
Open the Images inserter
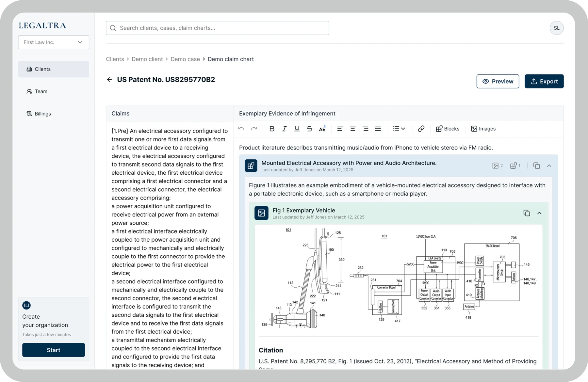(x=483, y=129)
